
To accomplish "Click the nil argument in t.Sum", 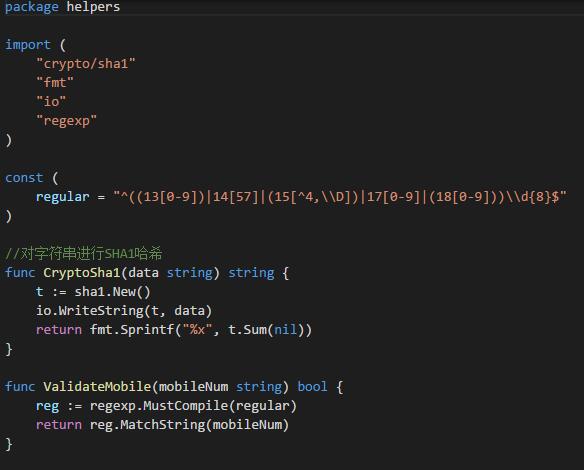I will click(x=286, y=330).
